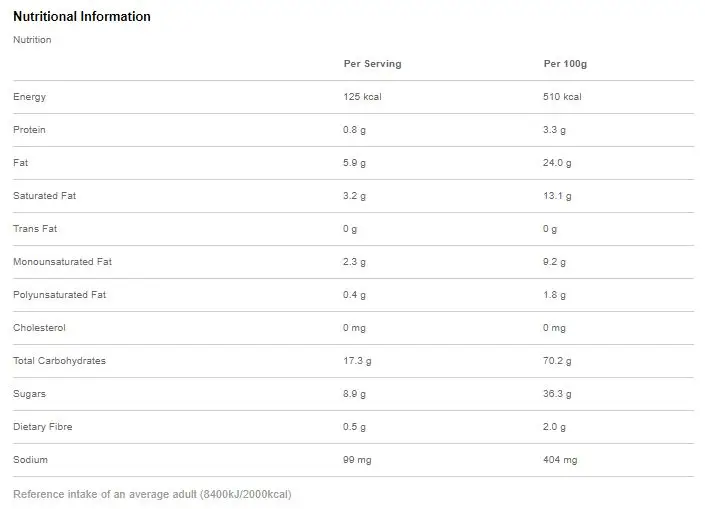Click the Dietary Fibre row label
The width and height of the screenshot is (705, 509).
42,427
